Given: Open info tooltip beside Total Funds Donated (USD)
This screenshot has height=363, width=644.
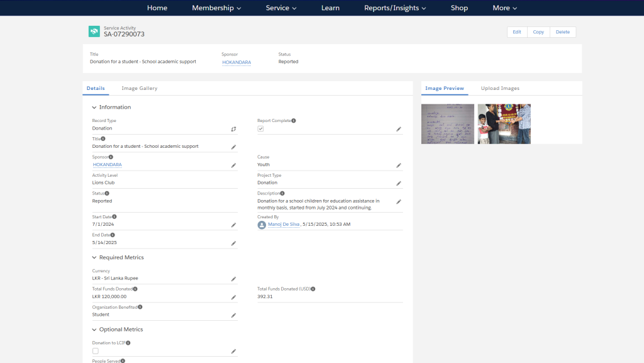Looking at the screenshot, I should 313,289.
